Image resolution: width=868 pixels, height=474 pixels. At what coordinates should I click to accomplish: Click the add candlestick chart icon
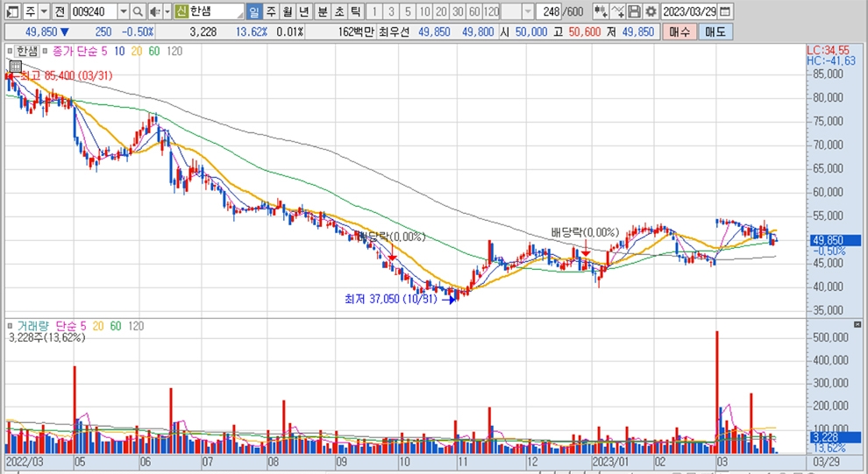(x=601, y=11)
